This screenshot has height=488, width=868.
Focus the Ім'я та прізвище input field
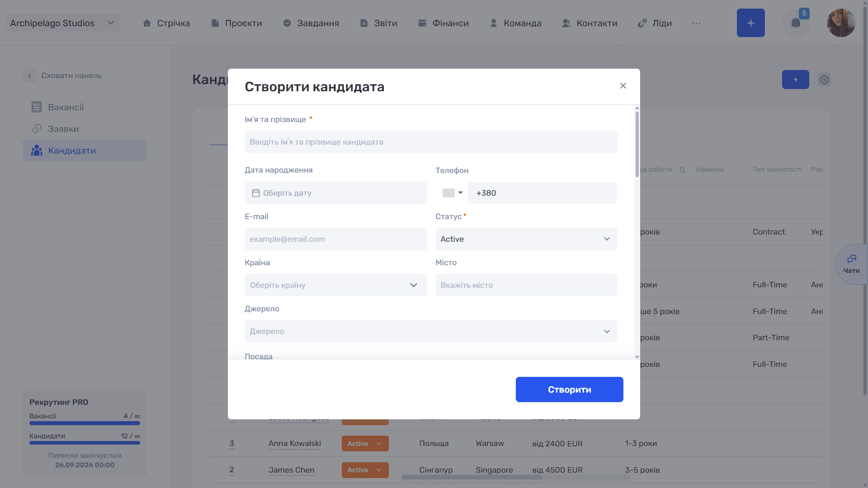[x=431, y=142]
